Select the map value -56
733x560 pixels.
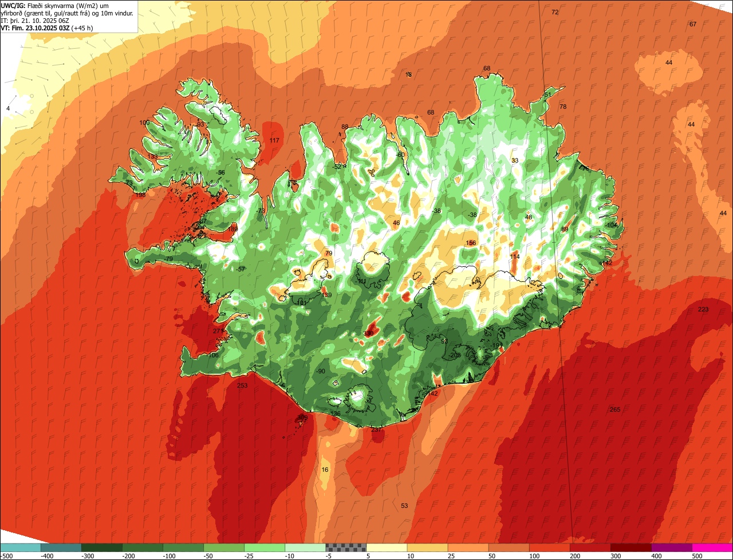tap(220, 172)
